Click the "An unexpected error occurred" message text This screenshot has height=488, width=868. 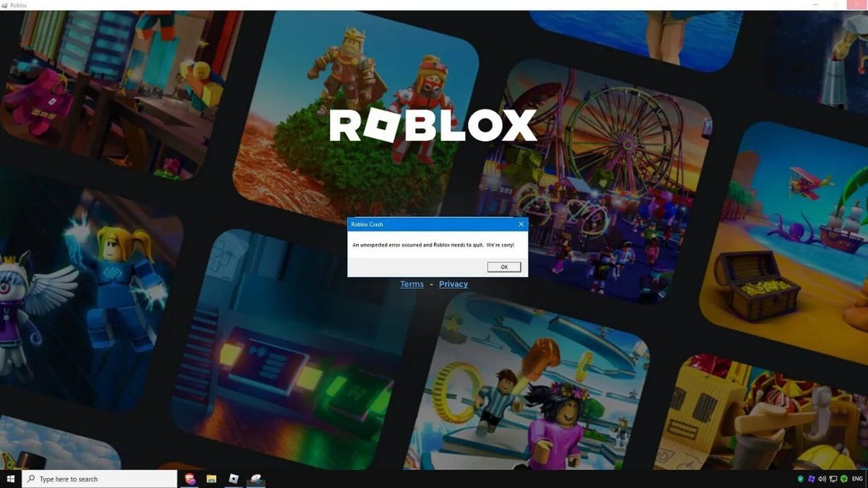[x=433, y=245]
